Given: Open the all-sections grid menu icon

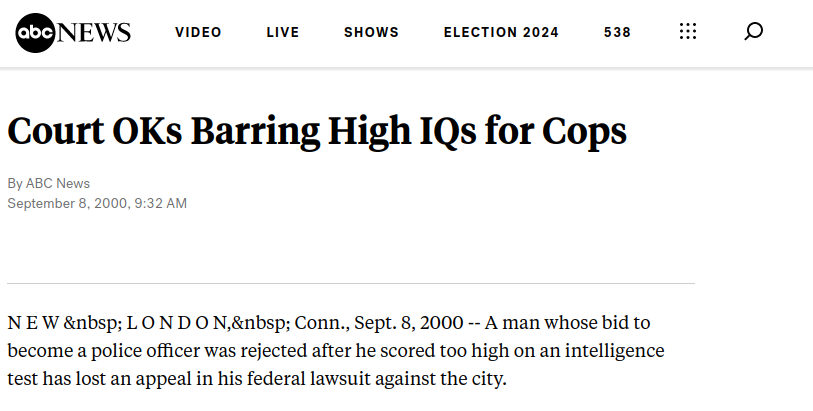Looking at the screenshot, I should click(688, 32).
